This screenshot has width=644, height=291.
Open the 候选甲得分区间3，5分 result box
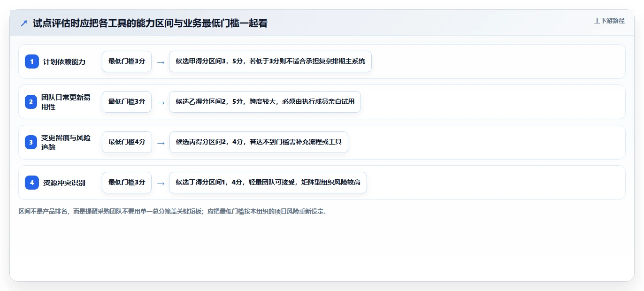coord(270,61)
